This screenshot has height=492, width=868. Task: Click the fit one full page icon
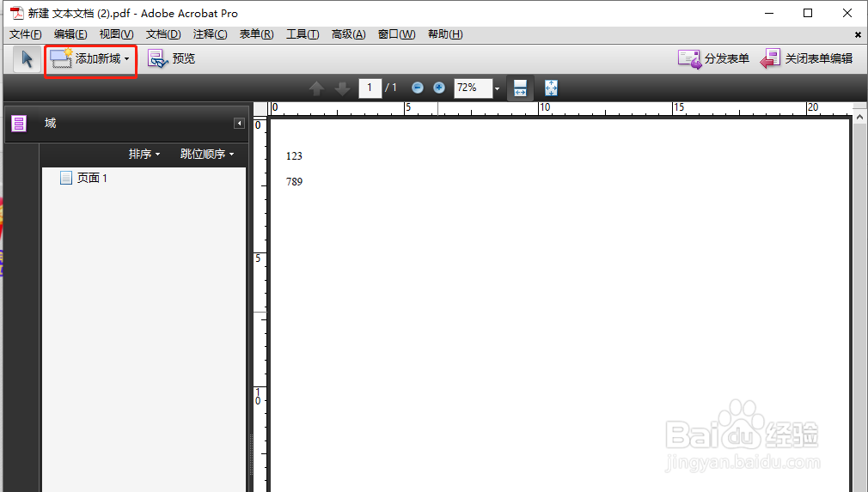pos(552,88)
